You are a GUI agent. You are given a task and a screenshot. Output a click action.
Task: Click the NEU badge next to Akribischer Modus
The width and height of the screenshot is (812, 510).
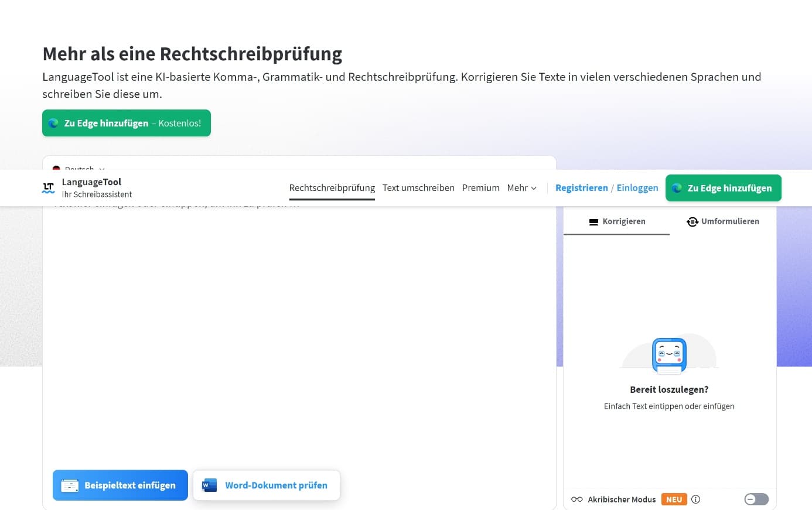pos(674,499)
